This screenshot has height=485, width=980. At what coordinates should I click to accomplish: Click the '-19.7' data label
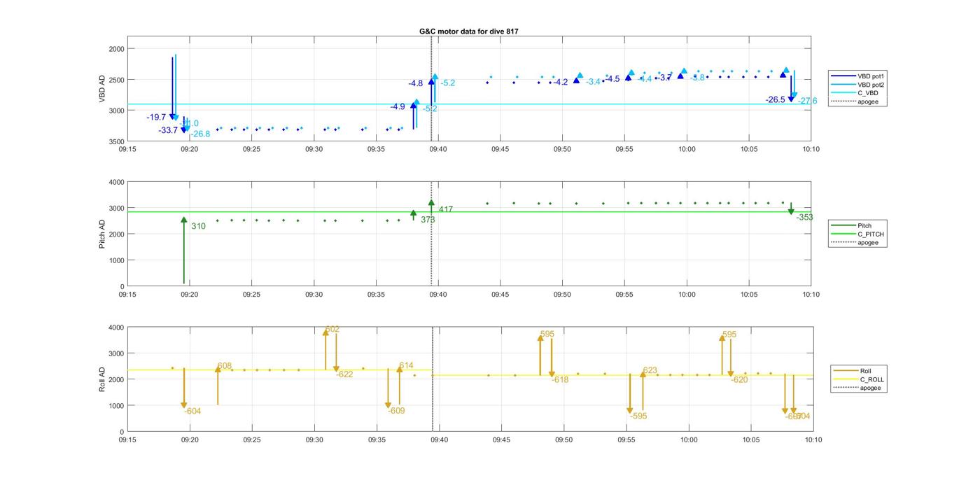pos(156,118)
